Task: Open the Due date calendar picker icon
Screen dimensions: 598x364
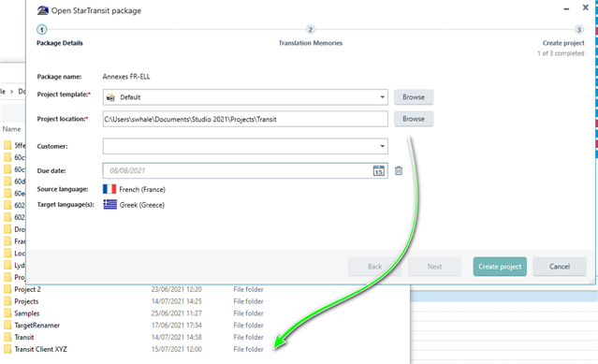Action: (378, 170)
